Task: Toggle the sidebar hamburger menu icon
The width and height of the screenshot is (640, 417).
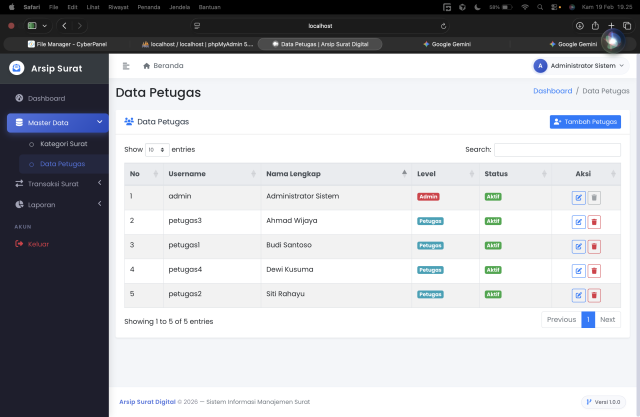Action: point(126,66)
